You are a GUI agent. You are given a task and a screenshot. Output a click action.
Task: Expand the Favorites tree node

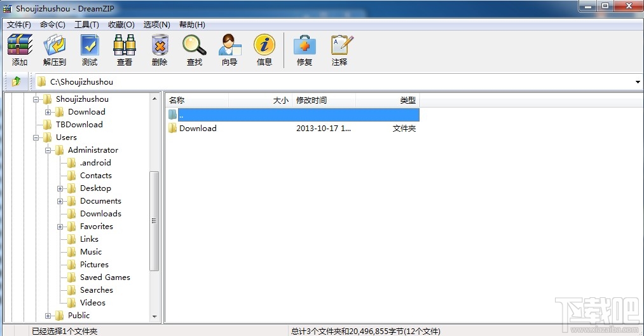[x=60, y=227]
